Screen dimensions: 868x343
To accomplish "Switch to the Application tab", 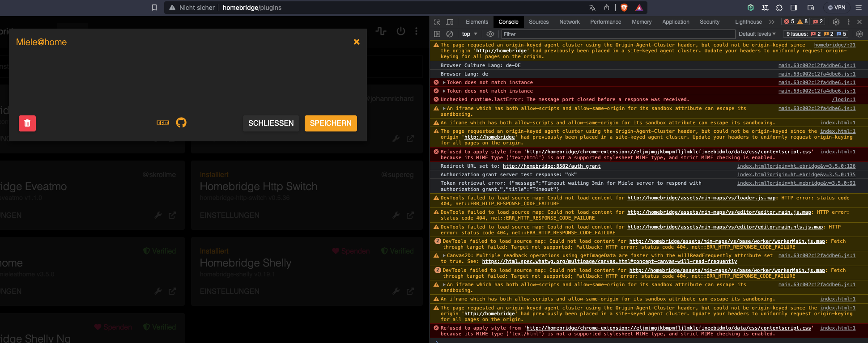I will [676, 22].
